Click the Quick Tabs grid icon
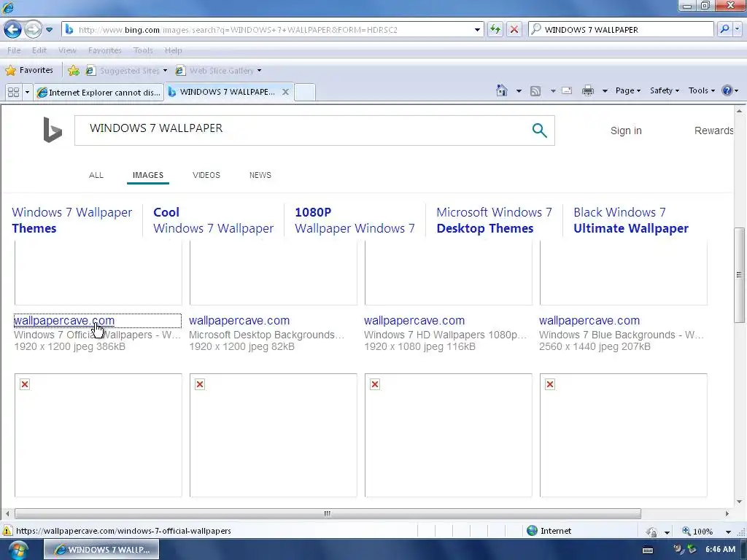 point(13,92)
